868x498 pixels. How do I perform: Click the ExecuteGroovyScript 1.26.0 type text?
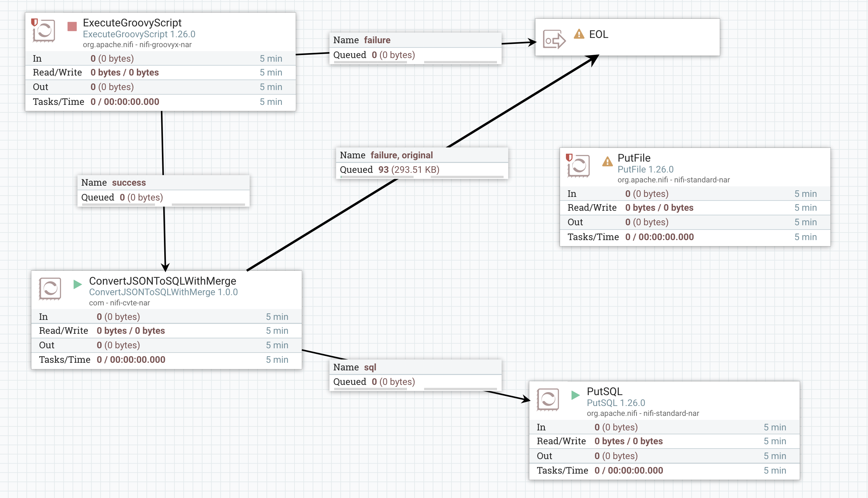(x=139, y=34)
